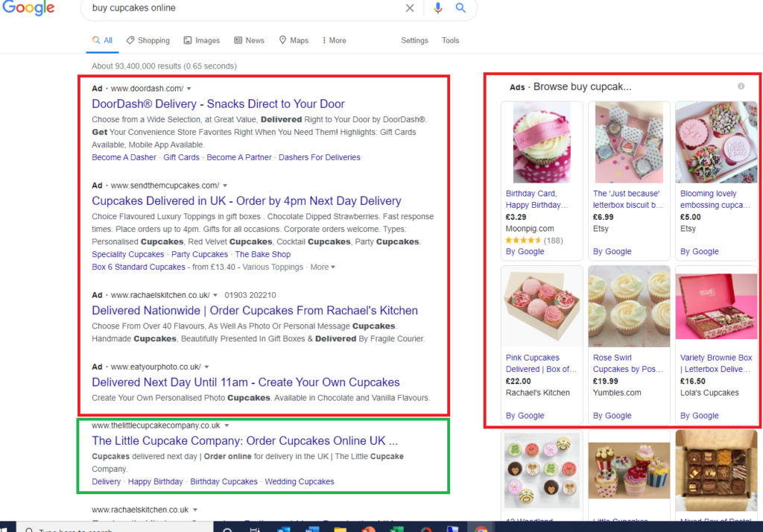Go to the Google logo homepage

tap(28, 7)
